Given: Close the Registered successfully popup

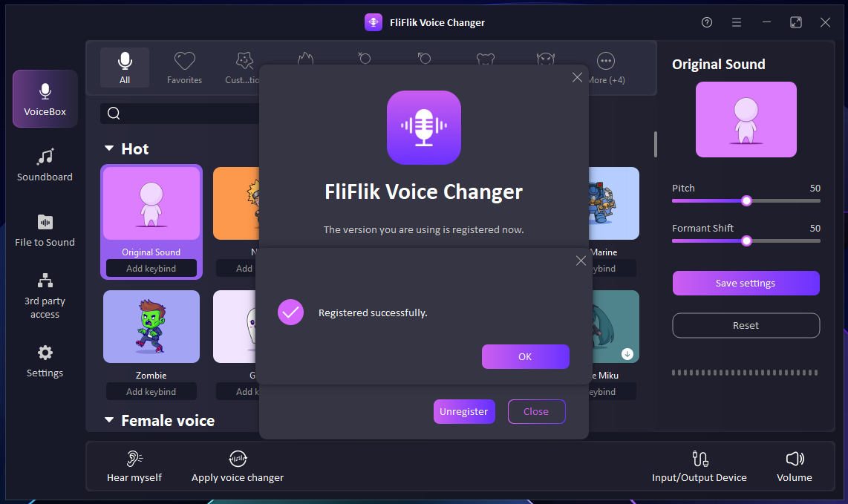Looking at the screenshot, I should click(581, 261).
